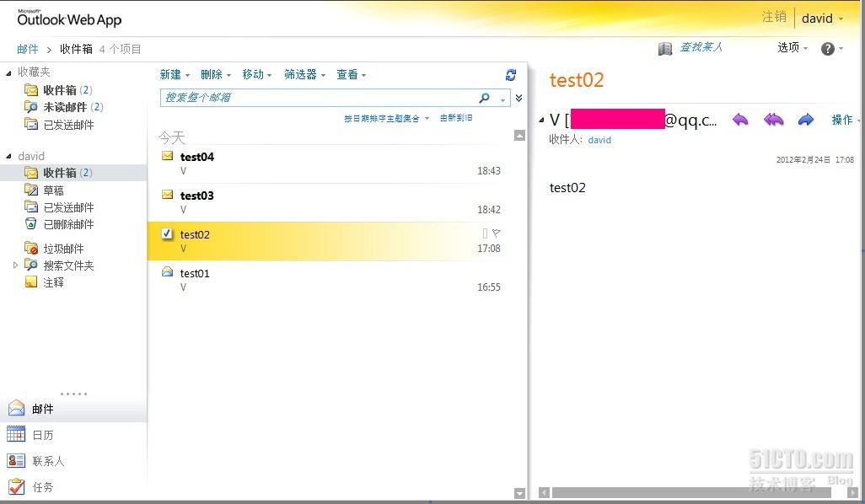Uncheck the test02 message checkbox
This screenshot has width=865, height=504.
167,233
